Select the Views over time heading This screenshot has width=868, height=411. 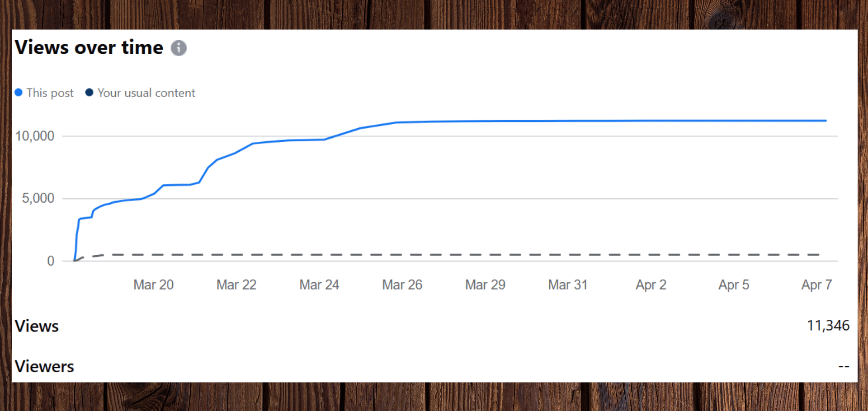pyautogui.click(x=89, y=47)
